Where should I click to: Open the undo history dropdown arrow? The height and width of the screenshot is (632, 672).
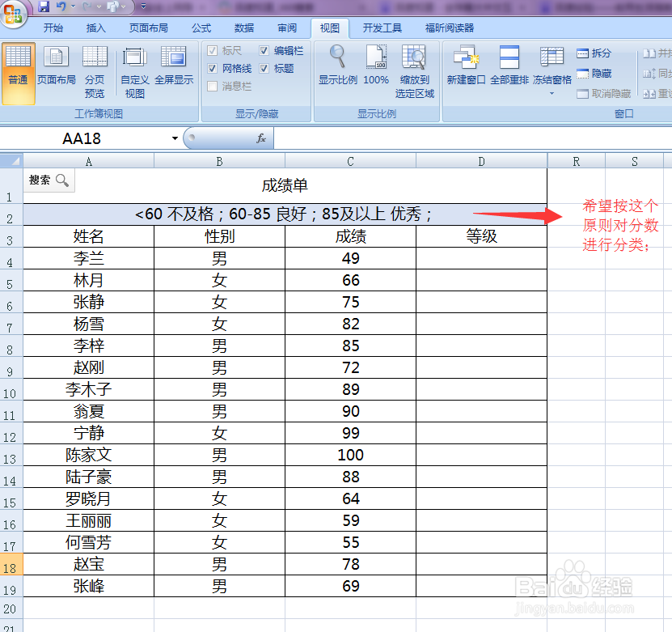[73, 6]
